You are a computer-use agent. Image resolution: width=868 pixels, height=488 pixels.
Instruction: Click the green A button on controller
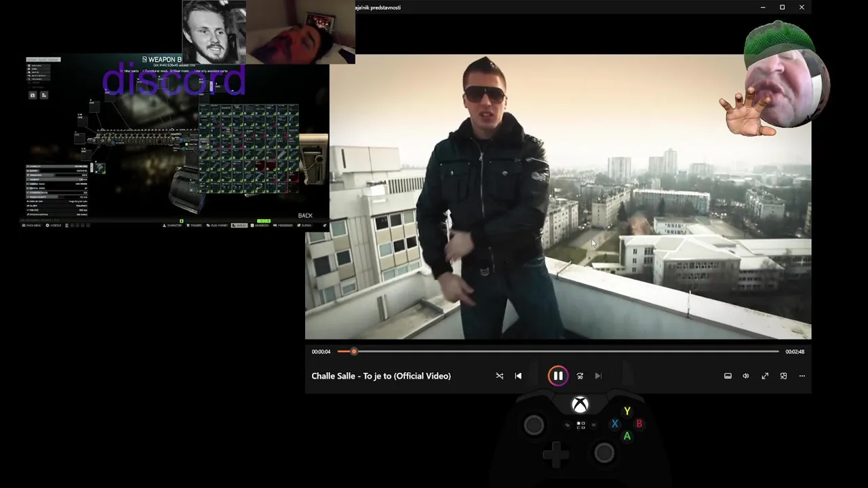pyautogui.click(x=627, y=436)
